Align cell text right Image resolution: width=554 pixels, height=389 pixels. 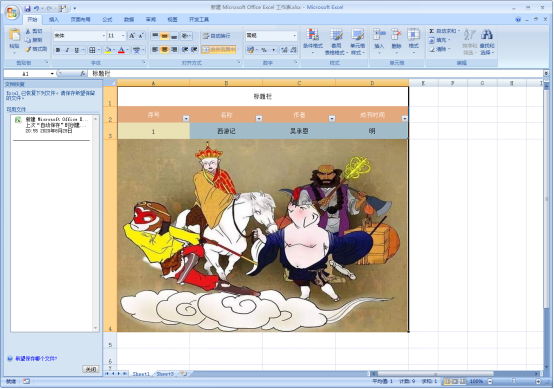[173, 50]
